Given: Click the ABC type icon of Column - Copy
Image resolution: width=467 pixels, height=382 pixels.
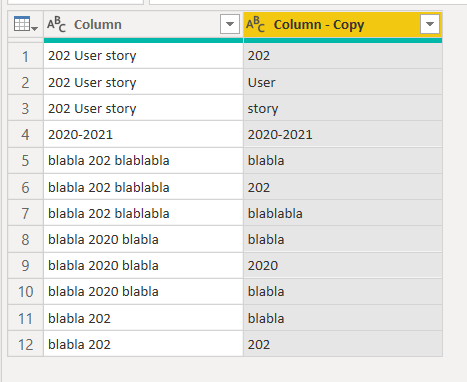Looking at the screenshot, I should click(255, 24).
